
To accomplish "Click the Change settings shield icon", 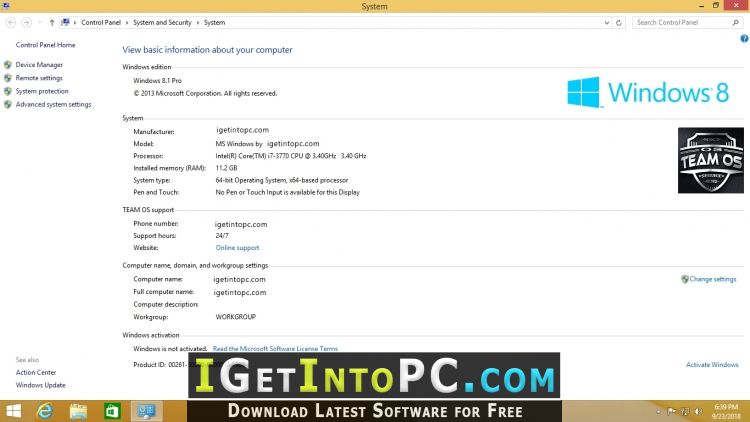I will [x=684, y=279].
